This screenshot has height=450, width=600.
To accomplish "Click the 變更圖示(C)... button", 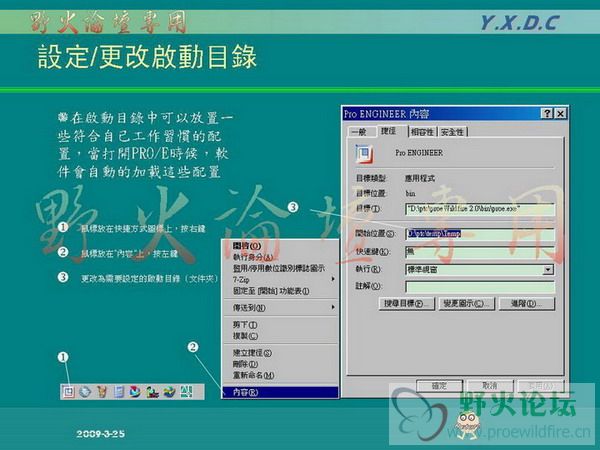I will 466,304.
